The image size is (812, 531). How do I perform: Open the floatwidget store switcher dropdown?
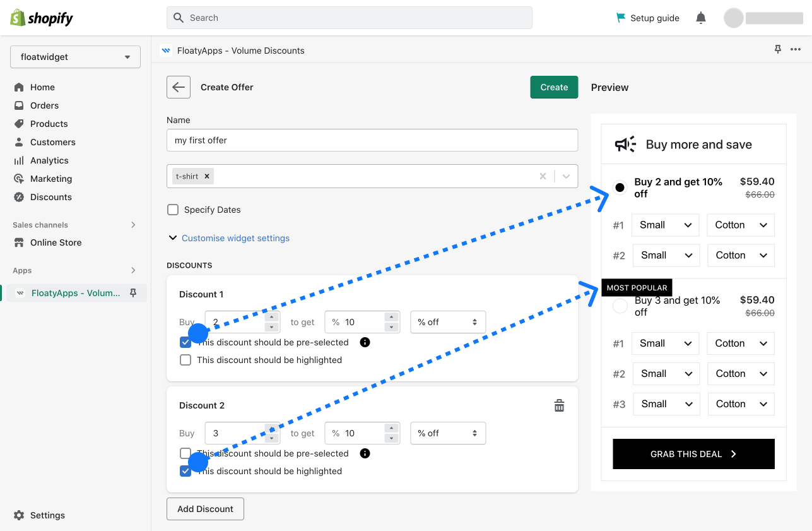pos(75,57)
